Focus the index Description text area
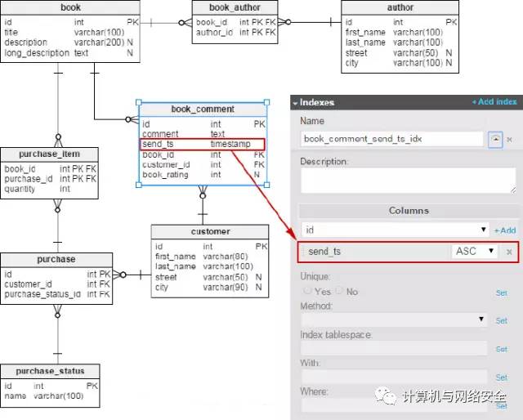 click(x=408, y=181)
